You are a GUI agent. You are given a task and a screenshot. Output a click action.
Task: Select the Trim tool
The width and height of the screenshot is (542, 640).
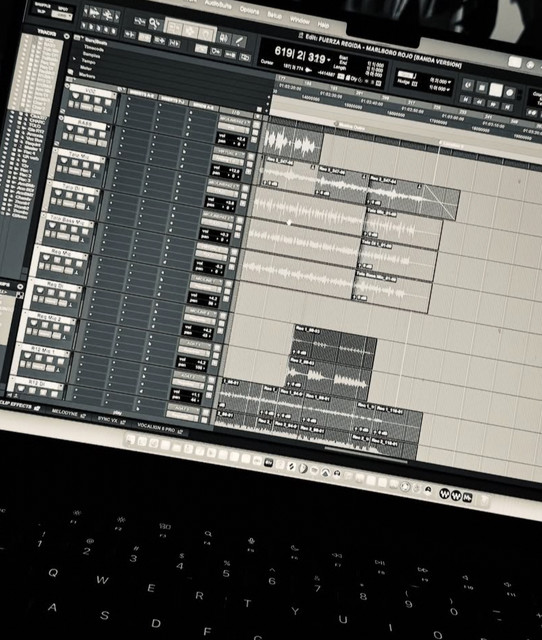click(174, 27)
